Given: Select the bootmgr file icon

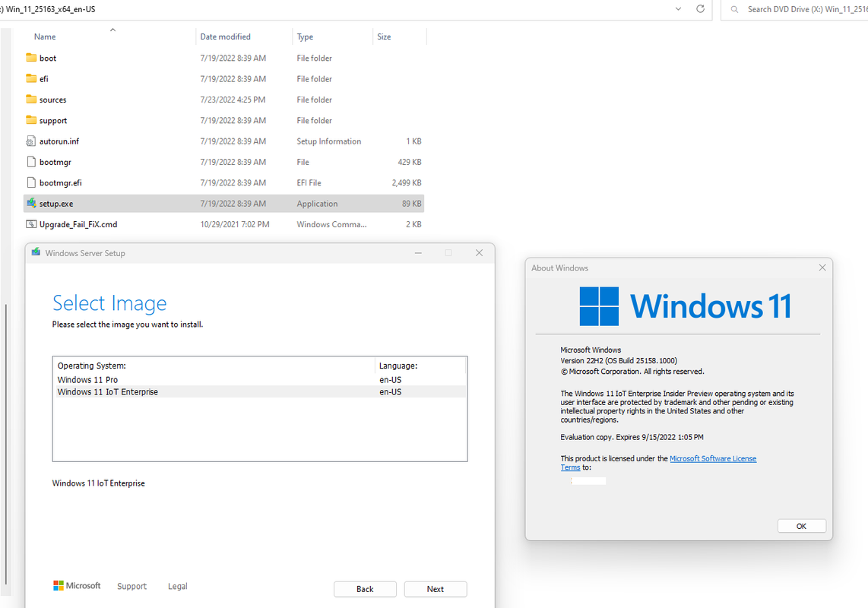Looking at the screenshot, I should click(x=32, y=162).
